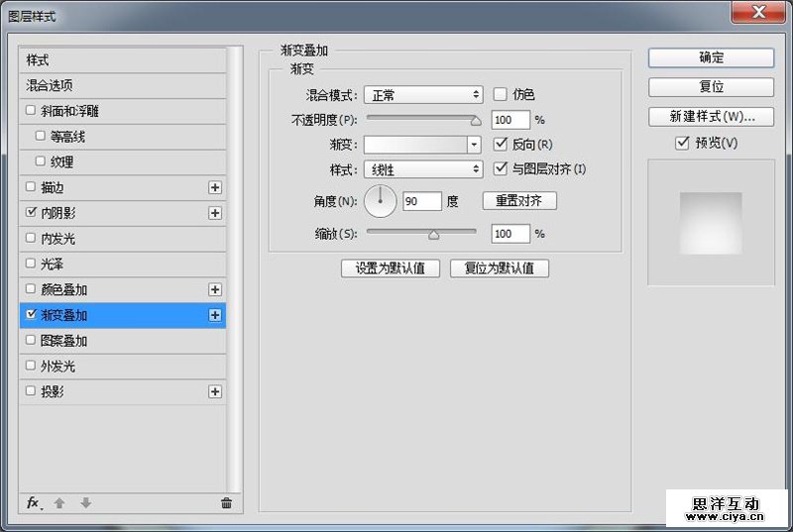Open the 混合模式 dropdown
793x532 pixels.
click(x=422, y=95)
